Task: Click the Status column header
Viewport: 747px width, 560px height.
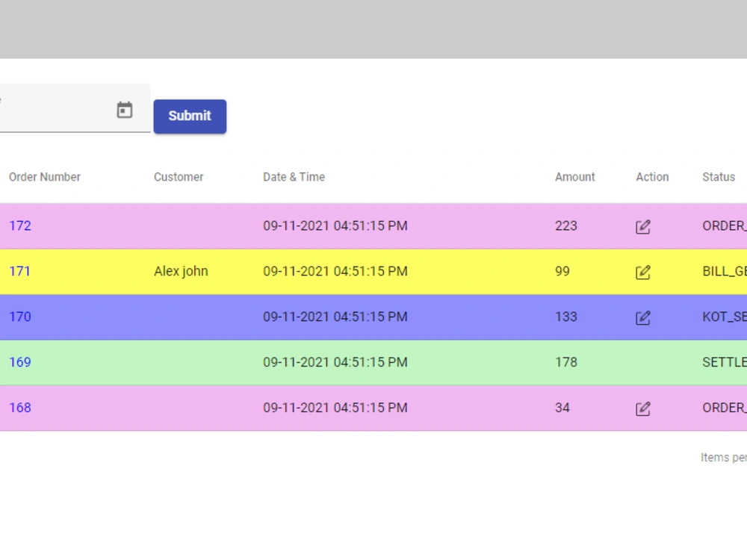Action: click(719, 177)
